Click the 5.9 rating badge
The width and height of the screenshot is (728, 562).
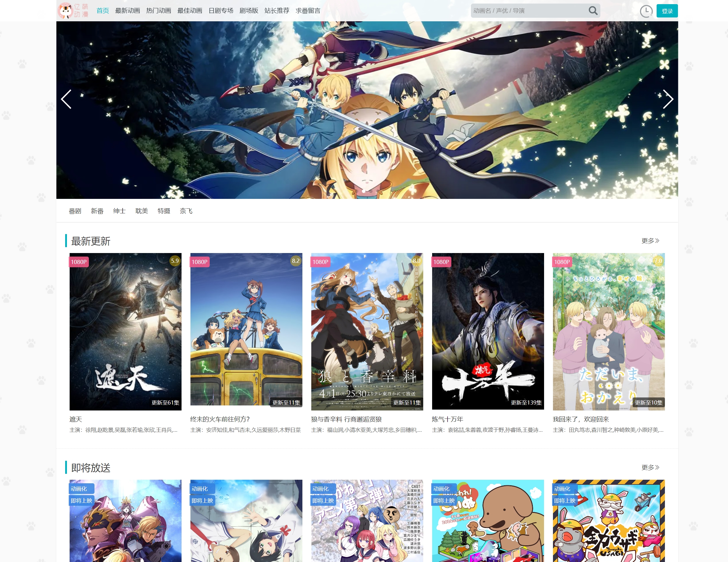tap(175, 261)
